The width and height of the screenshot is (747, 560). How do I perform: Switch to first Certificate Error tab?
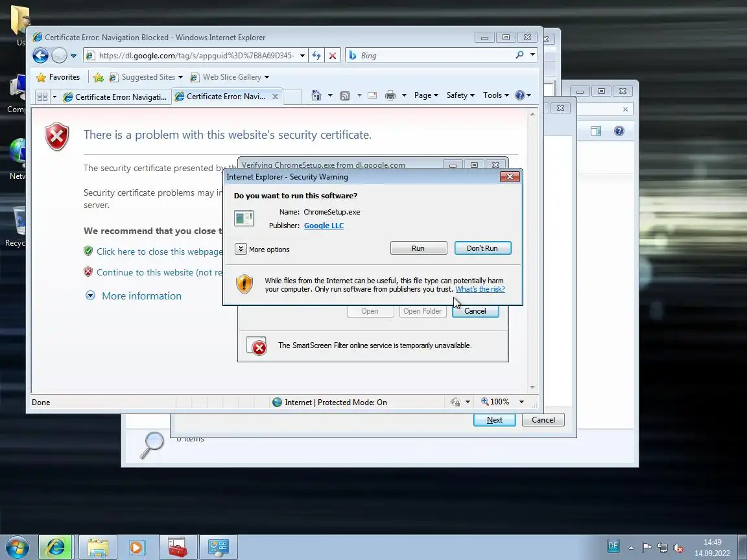(116, 97)
